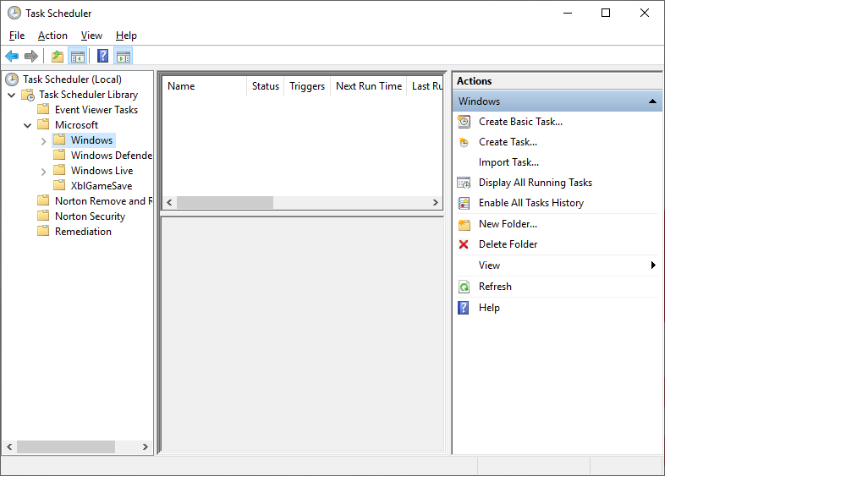The image size is (868, 487).
Task: Click Display All Running Tasks
Action: click(535, 183)
